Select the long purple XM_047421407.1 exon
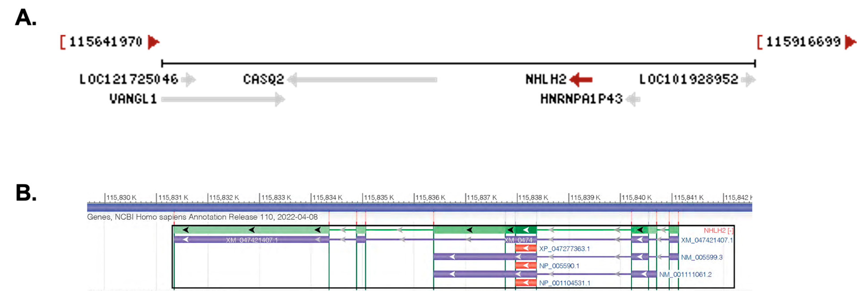Viewport: 868px width, 299px height. coord(251,240)
